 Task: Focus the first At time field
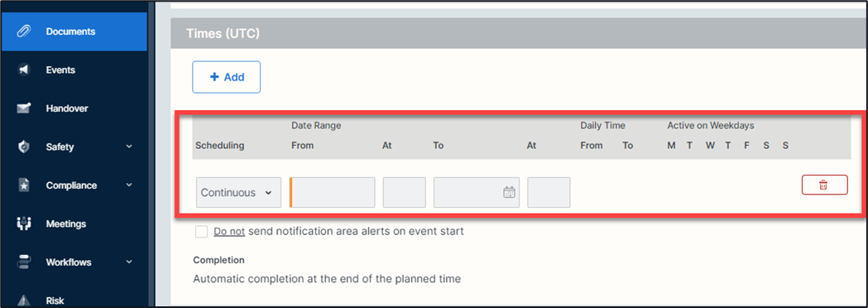(404, 192)
